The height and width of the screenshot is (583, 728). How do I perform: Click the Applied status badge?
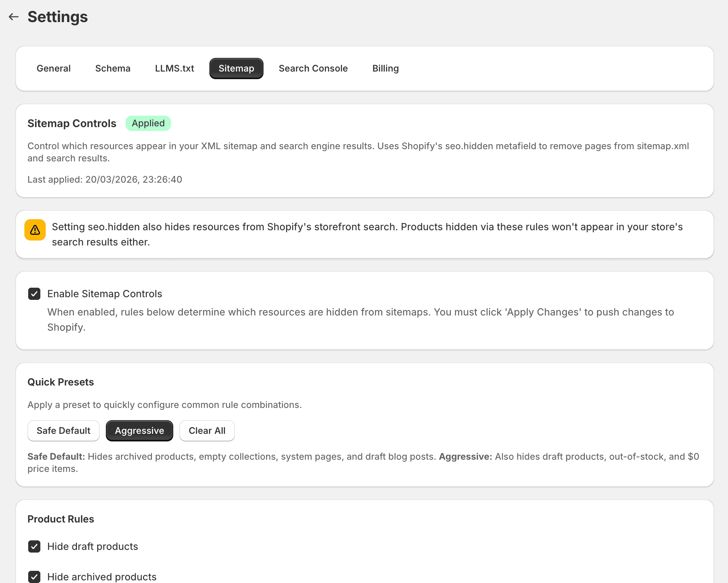(x=148, y=123)
